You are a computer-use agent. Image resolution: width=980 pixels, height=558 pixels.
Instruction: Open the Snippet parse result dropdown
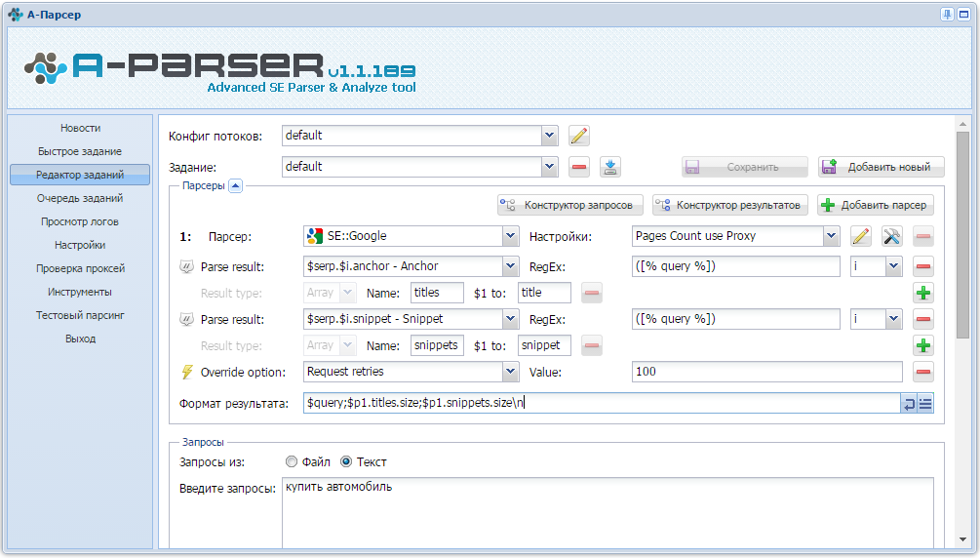click(x=511, y=318)
